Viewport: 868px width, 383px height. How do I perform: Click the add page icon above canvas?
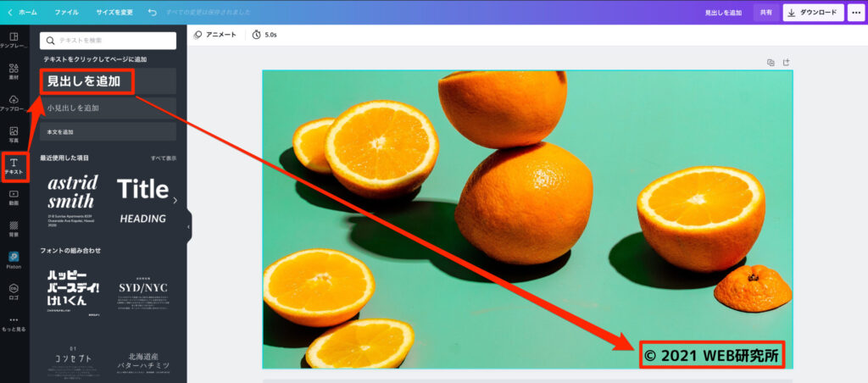click(786, 62)
